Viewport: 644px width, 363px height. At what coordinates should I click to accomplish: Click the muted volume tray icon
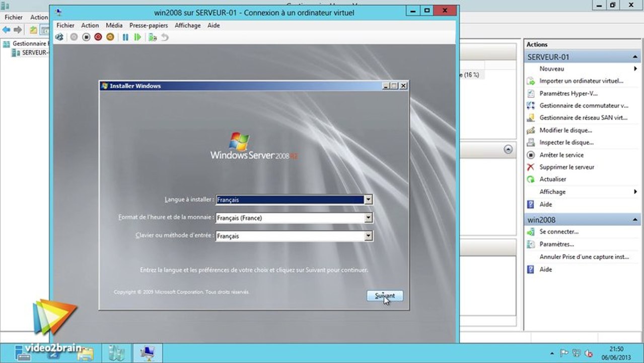[589, 353]
